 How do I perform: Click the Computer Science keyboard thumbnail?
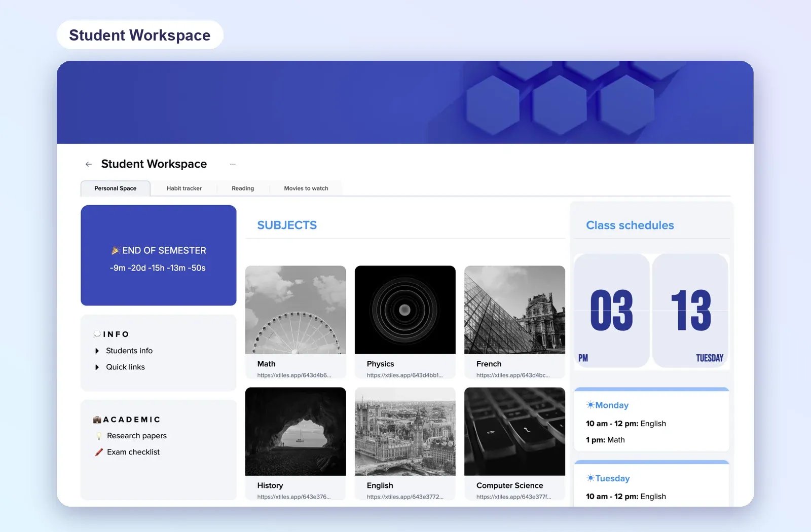[x=514, y=431]
